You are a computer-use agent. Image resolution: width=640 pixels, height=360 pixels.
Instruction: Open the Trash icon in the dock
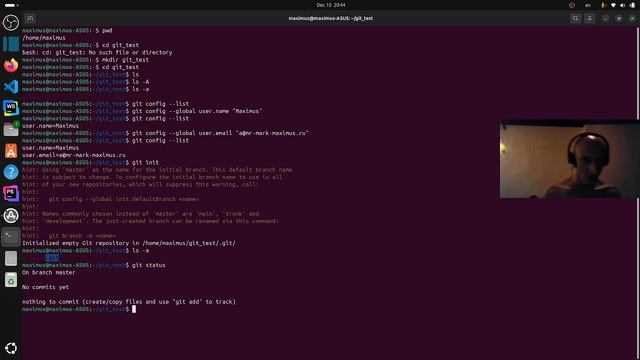click(x=11, y=280)
